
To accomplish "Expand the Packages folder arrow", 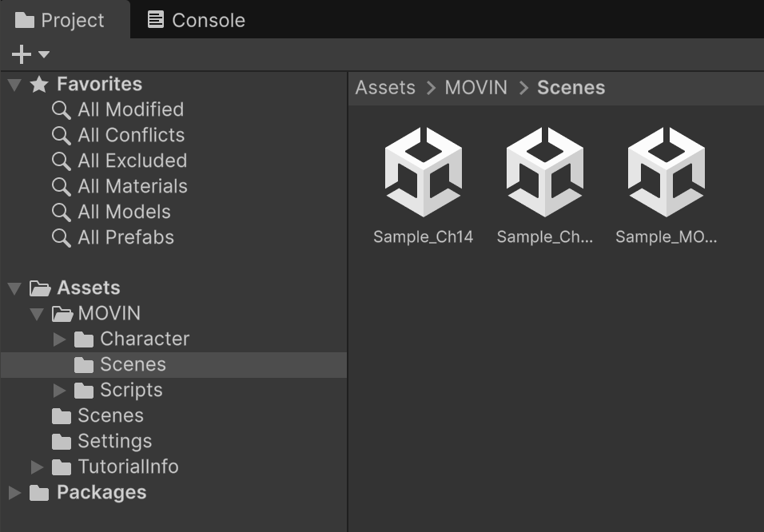I will click(x=14, y=493).
